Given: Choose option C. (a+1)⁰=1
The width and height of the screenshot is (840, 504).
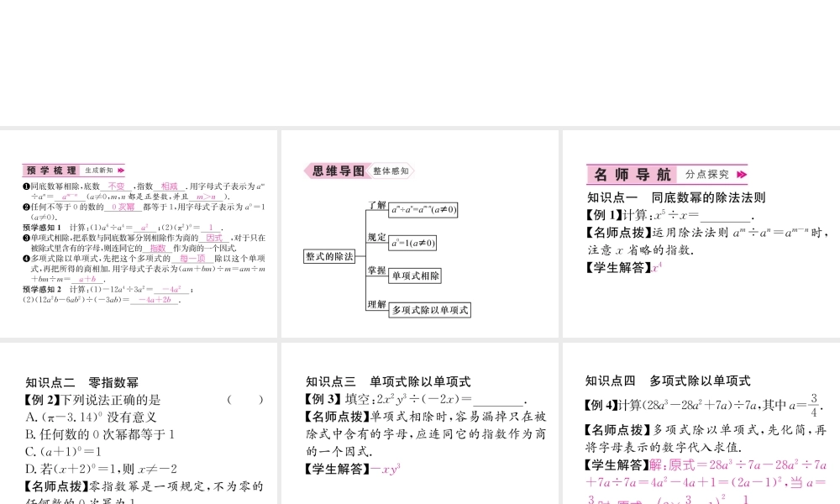Looking at the screenshot, I should 63,452.
